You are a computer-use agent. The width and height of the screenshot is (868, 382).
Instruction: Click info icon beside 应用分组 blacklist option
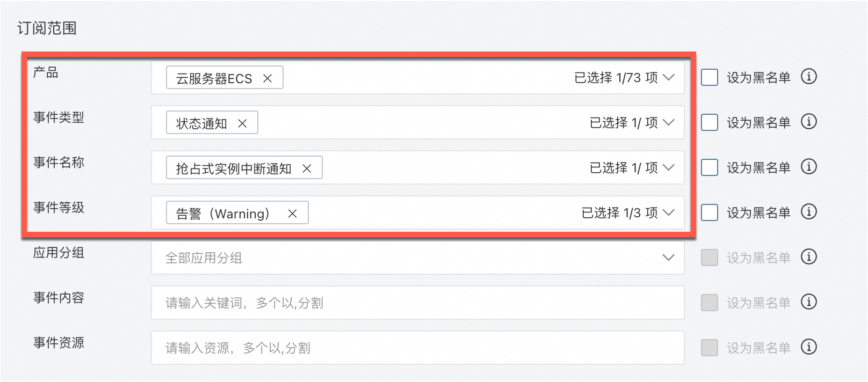pyautogui.click(x=808, y=257)
